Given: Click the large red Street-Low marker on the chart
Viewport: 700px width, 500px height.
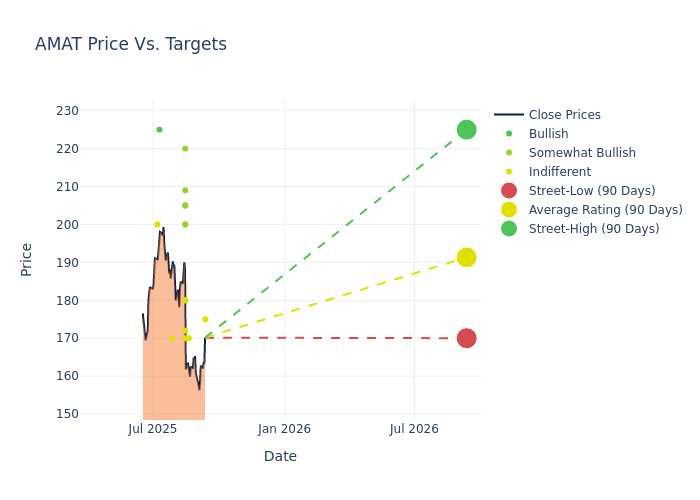Looking at the screenshot, I should (466, 338).
